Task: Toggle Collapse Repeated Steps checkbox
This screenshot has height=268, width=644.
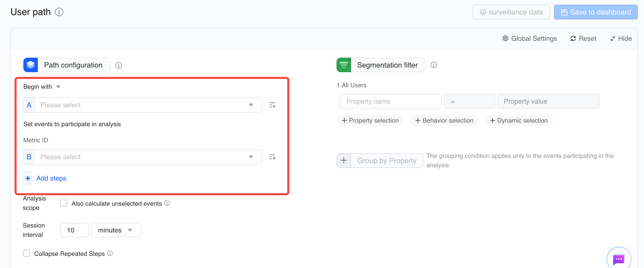Action: (x=26, y=253)
